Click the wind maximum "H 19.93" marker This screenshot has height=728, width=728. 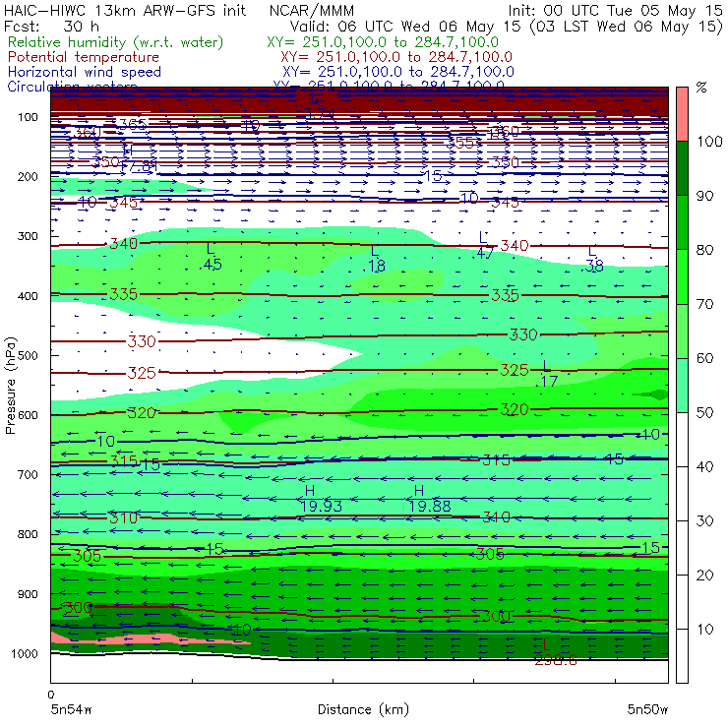tap(321, 499)
